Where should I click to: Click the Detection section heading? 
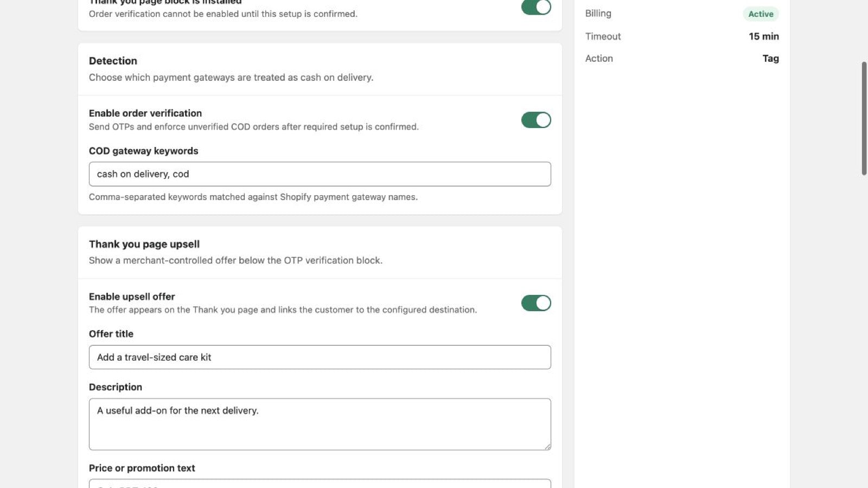(x=113, y=61)
